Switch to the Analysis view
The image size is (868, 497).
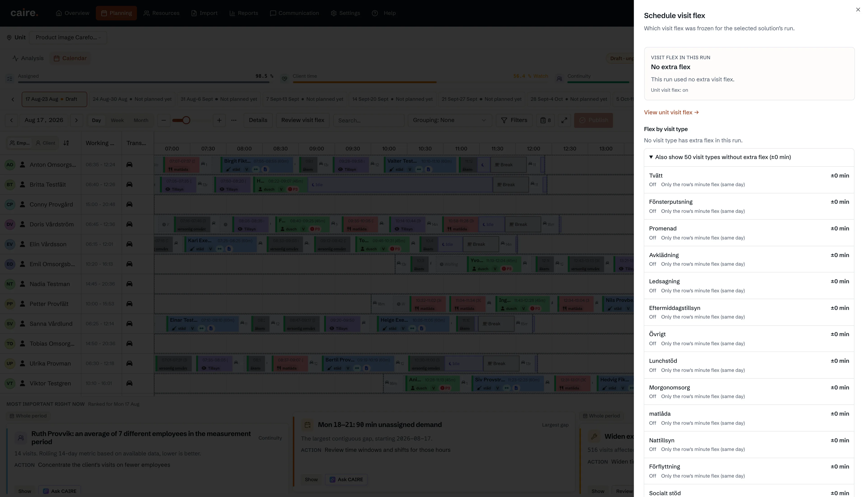pyautogui.click(x=28, y=58)
